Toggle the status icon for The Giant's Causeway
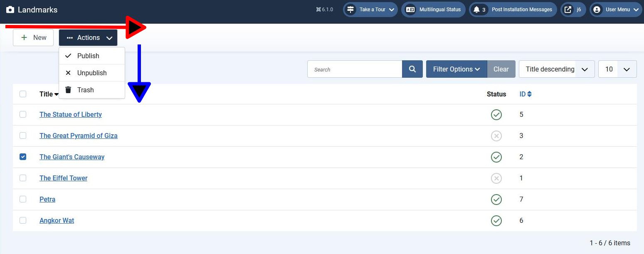644x254 pixels. tap(496, 157)
